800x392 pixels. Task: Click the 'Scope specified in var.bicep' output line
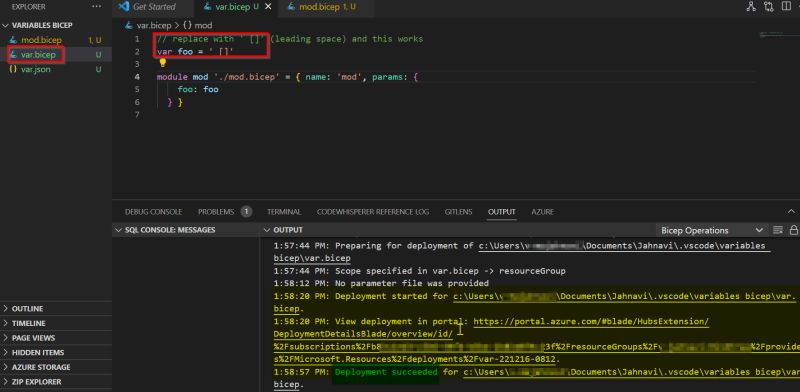tap(419, 271)
